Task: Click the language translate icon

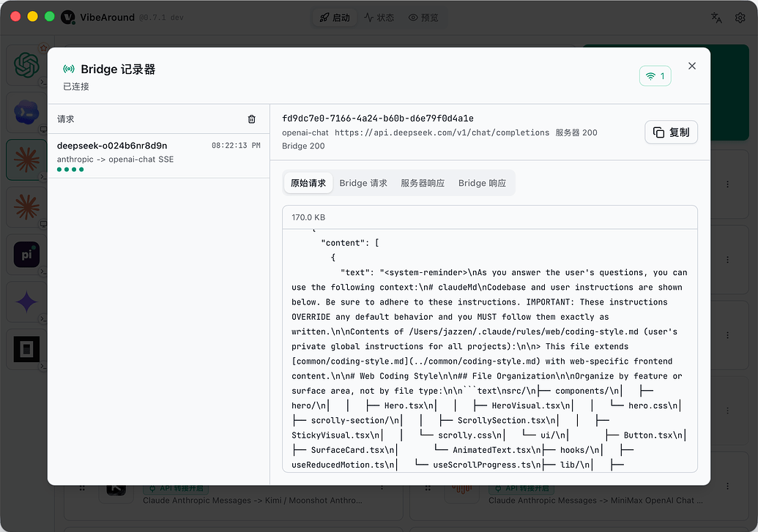Action: 716,18
